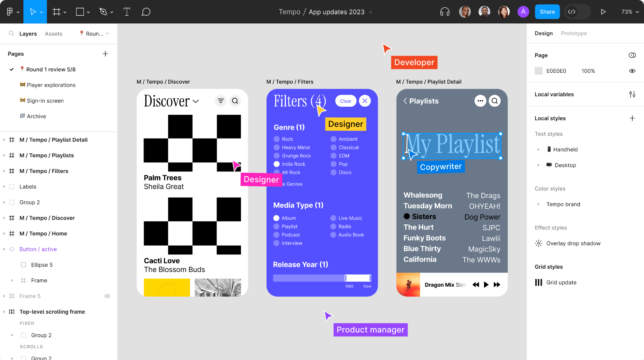Screen dimensions: 644x360
Task: Activate the Comment tool
Action: click(146, 11)
